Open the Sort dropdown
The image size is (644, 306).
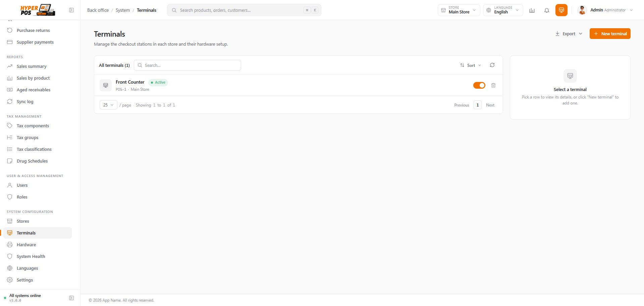[471, 65]
